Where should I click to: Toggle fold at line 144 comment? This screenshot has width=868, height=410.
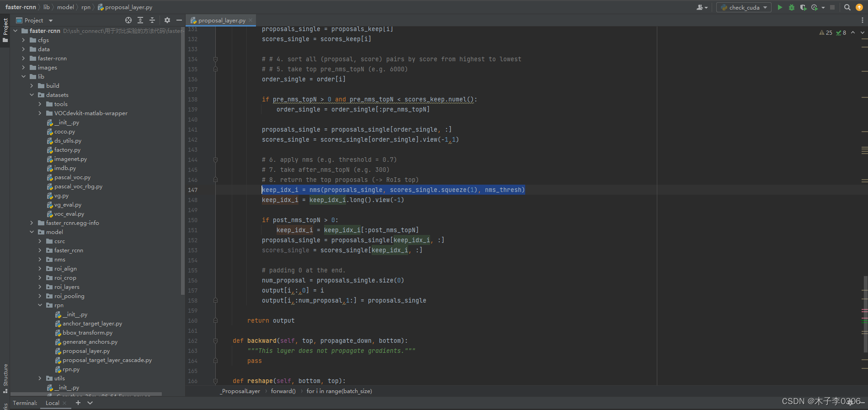[x=215, y=160]
